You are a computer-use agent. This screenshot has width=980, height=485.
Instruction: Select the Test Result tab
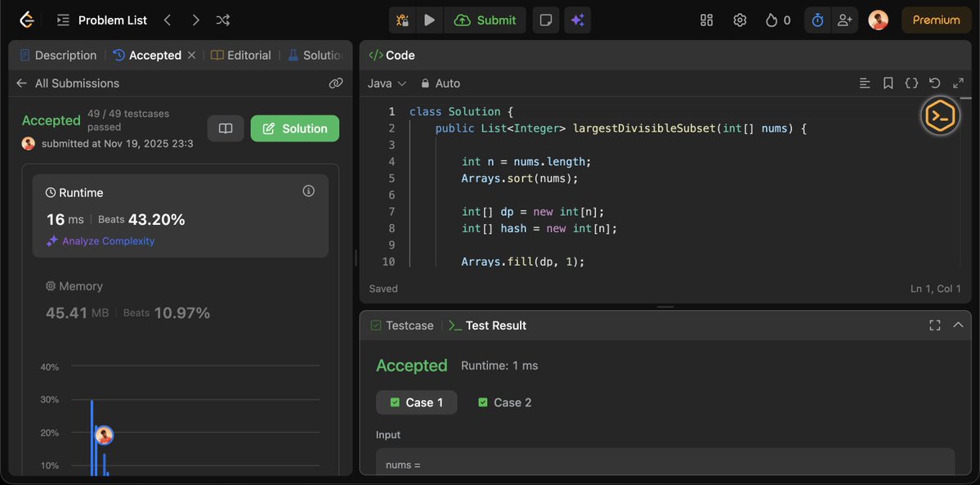coord(487,326)
